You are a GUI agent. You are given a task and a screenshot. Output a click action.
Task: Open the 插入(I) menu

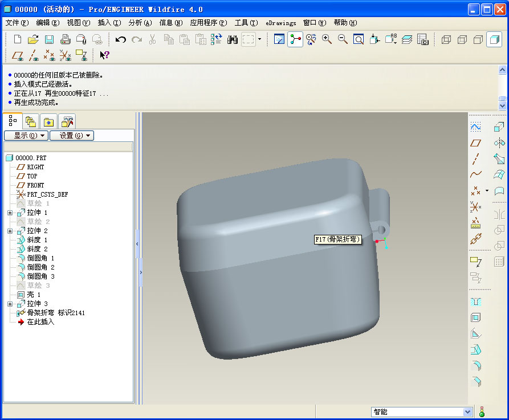(109, 23)
